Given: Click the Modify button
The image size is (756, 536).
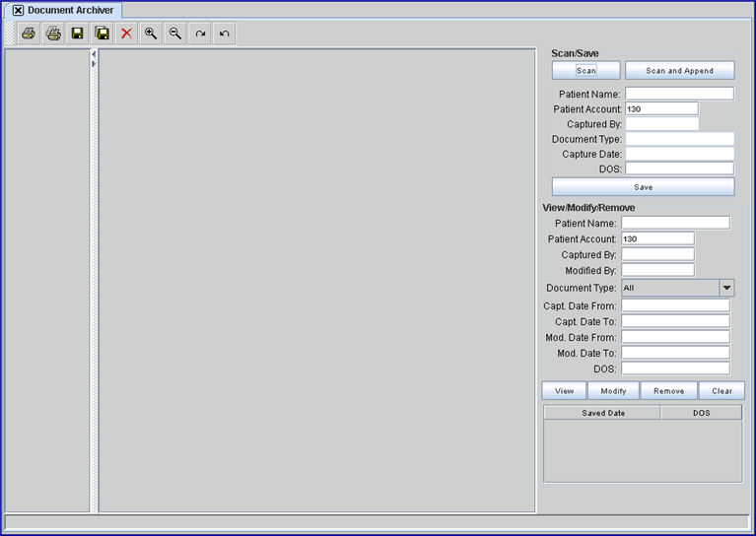Looking at the screenshot, I should click(613, 391).
